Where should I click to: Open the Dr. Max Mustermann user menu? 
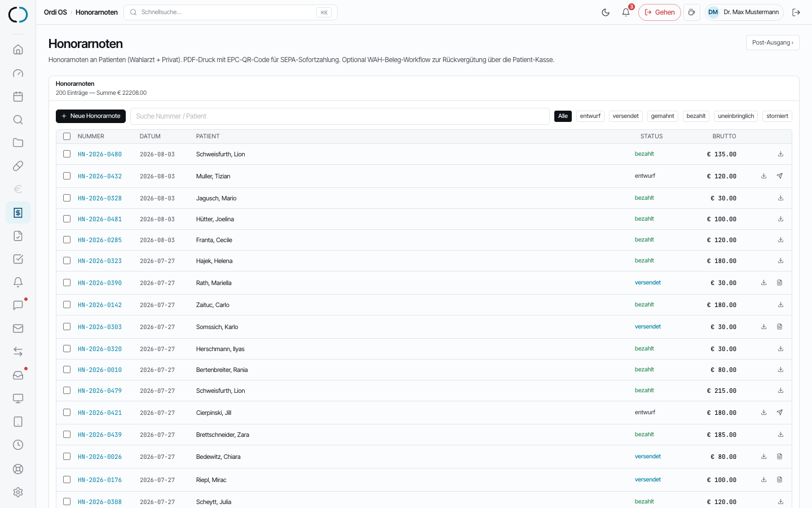pyautogui.click(x=744, y=12)
